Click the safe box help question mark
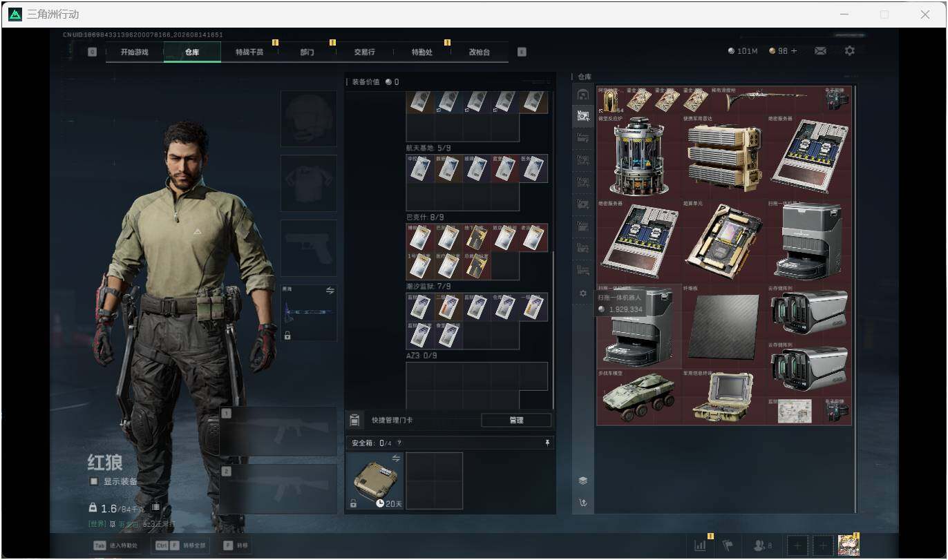 coord(399,443)
